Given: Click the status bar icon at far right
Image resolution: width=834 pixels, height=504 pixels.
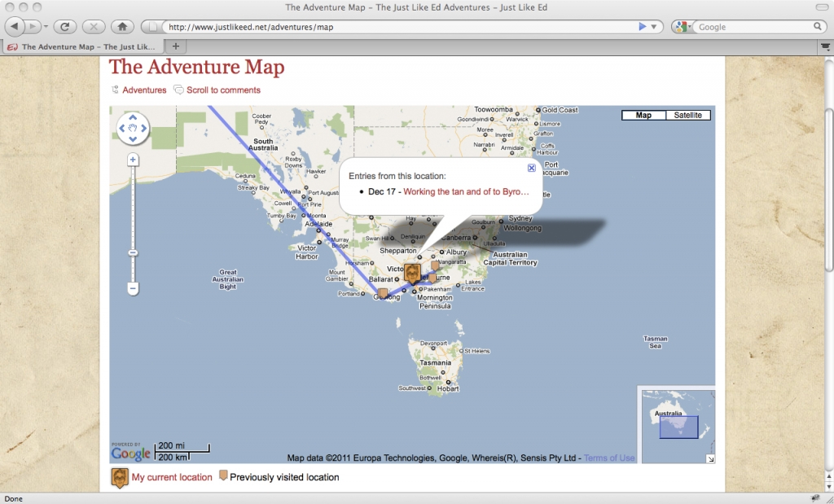Looking at the screenshot, I should coord(815,498).
